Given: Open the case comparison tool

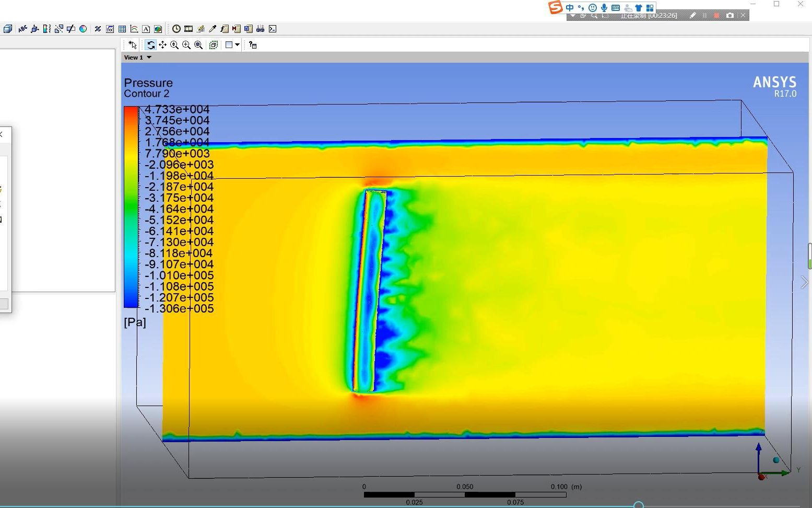Looking at the screenshot, I should click(261, 29).
